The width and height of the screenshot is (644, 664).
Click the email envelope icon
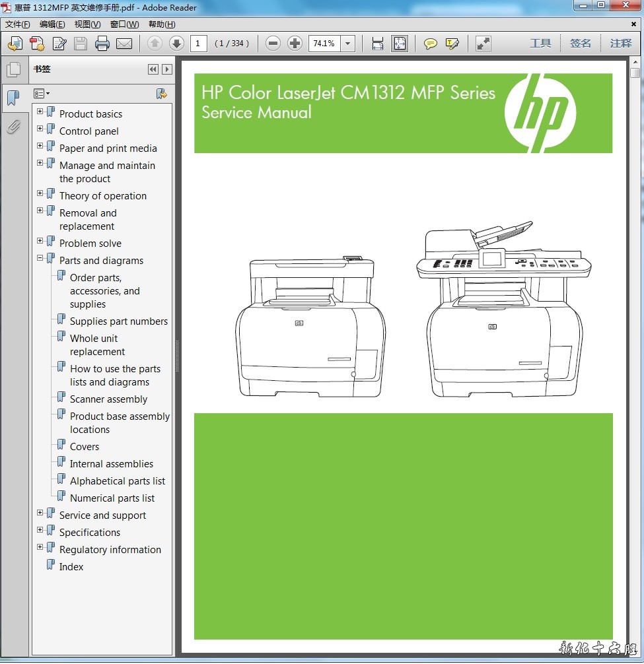click(124, 44)
